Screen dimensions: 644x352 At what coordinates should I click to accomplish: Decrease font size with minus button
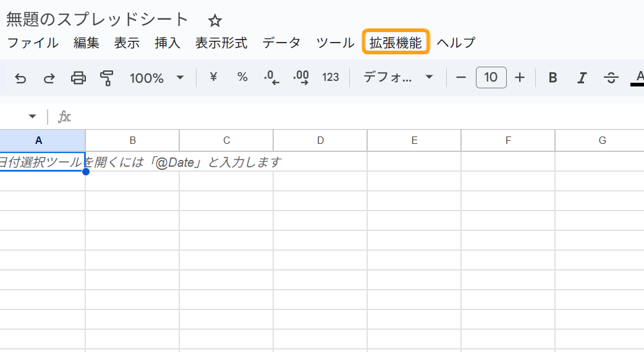pyautogui.click(x=461, y=77)
